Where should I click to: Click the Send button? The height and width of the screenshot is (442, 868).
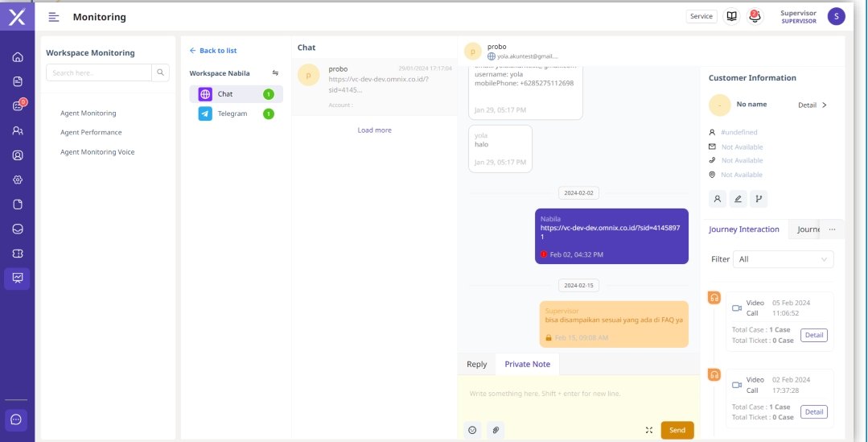(x=677, y=430)
